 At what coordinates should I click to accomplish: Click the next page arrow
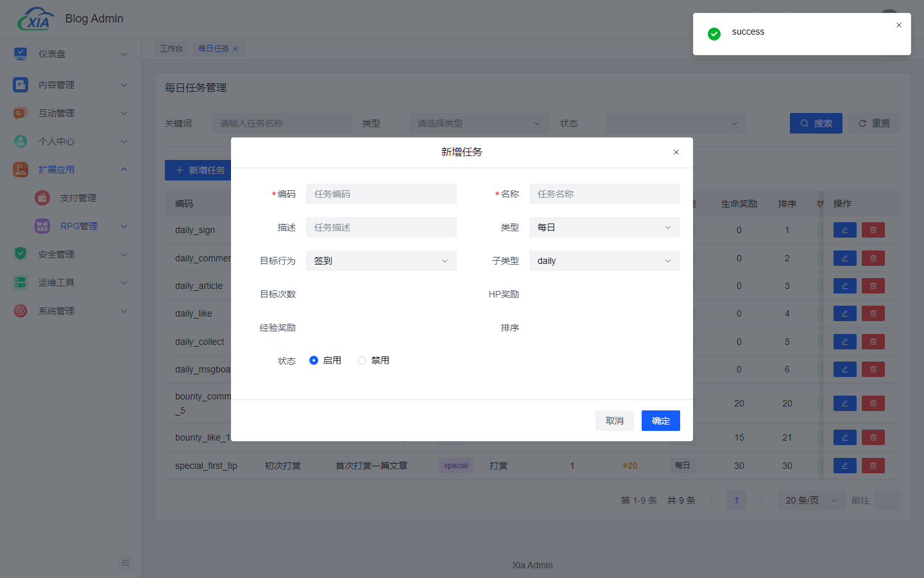762,500
